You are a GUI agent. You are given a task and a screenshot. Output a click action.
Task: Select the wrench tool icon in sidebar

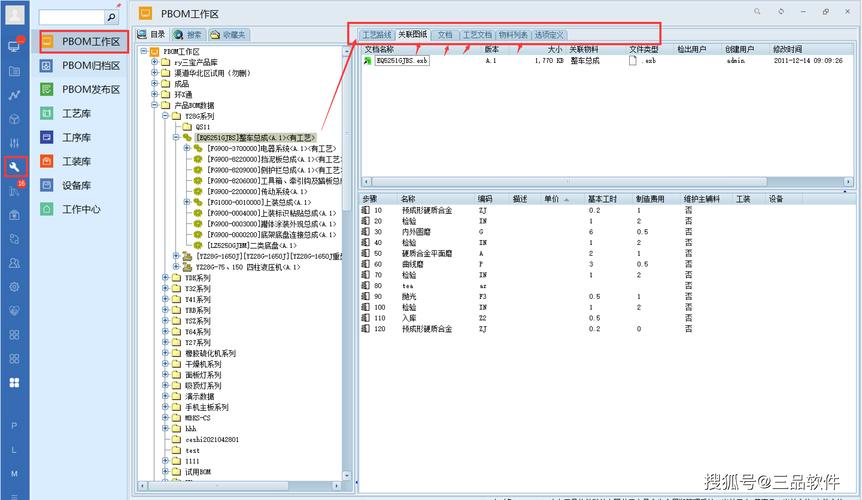tap(14, 167)
